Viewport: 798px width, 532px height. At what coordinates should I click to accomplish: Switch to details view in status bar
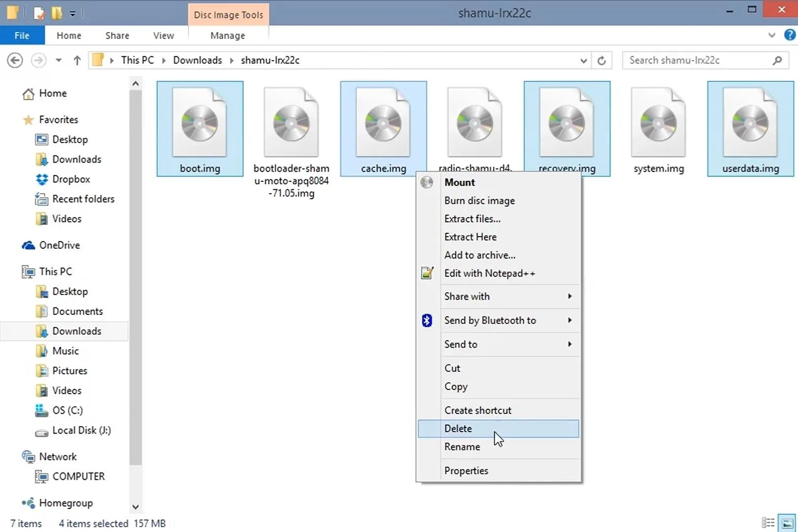(768, 523)
